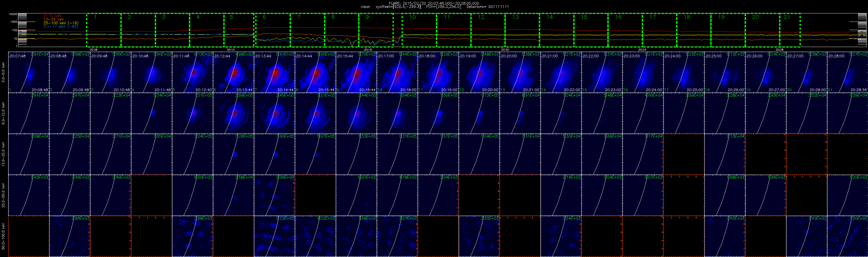Image resolution: width=868 pixels, height=257 pixels.
Task: Click the 6.0-12.0 keV row label
Action: [4, 113]
